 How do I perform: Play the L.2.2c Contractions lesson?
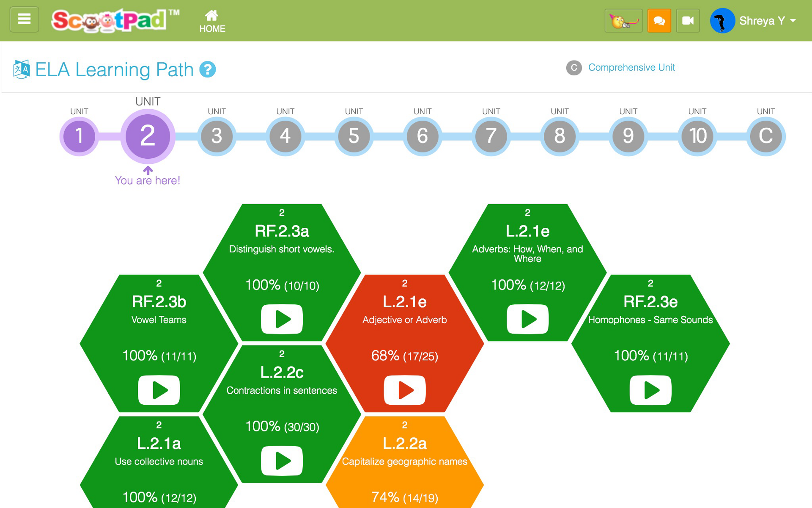pos(282,461)
